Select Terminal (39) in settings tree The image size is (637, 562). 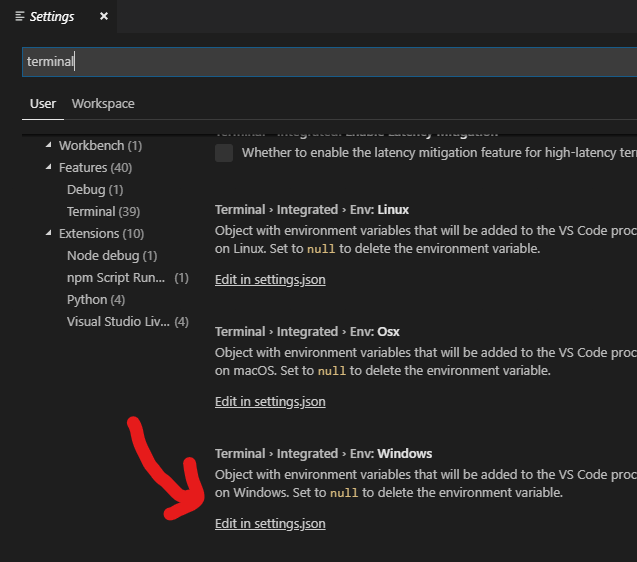click(103, 212)
